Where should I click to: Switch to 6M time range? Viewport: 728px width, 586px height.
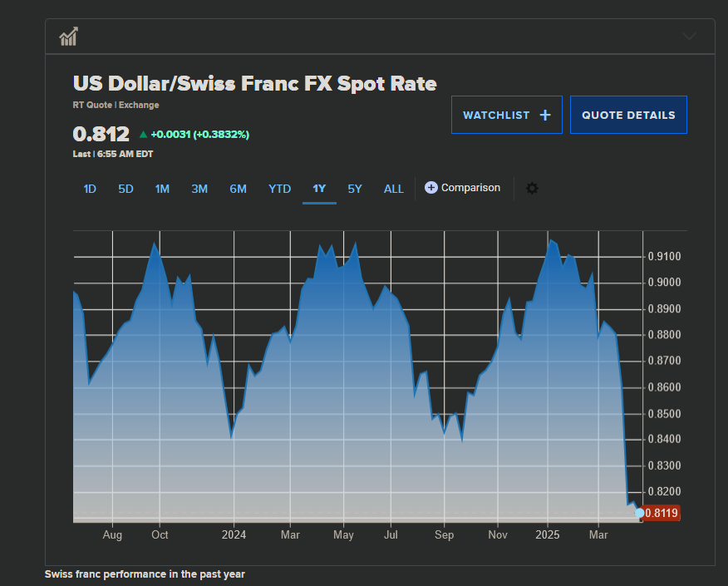click(x=238, y=189)
